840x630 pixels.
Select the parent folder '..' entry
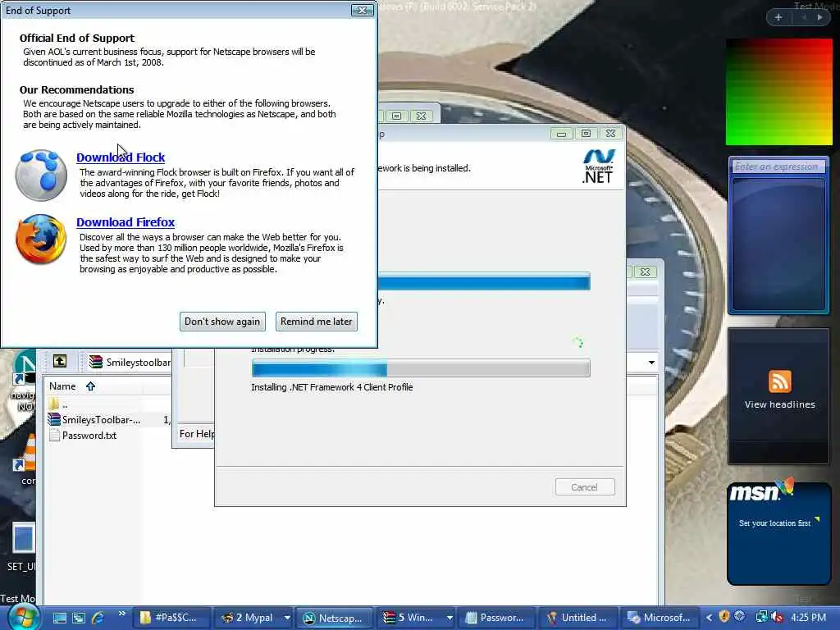pos(59,404)
